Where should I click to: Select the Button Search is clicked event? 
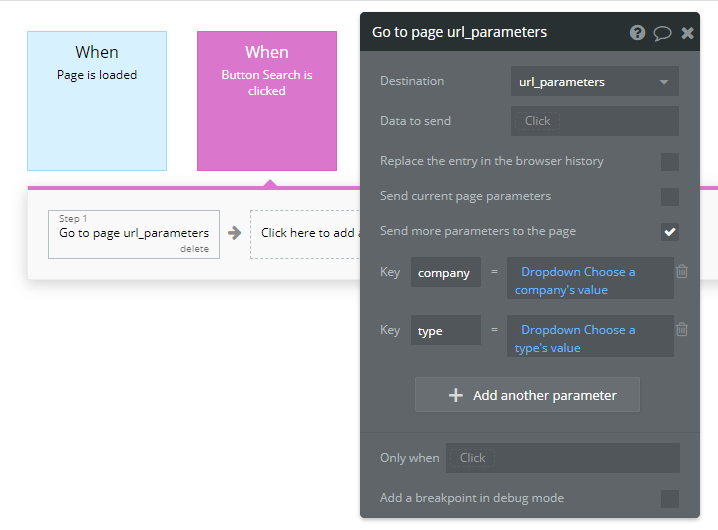point(267,101)
